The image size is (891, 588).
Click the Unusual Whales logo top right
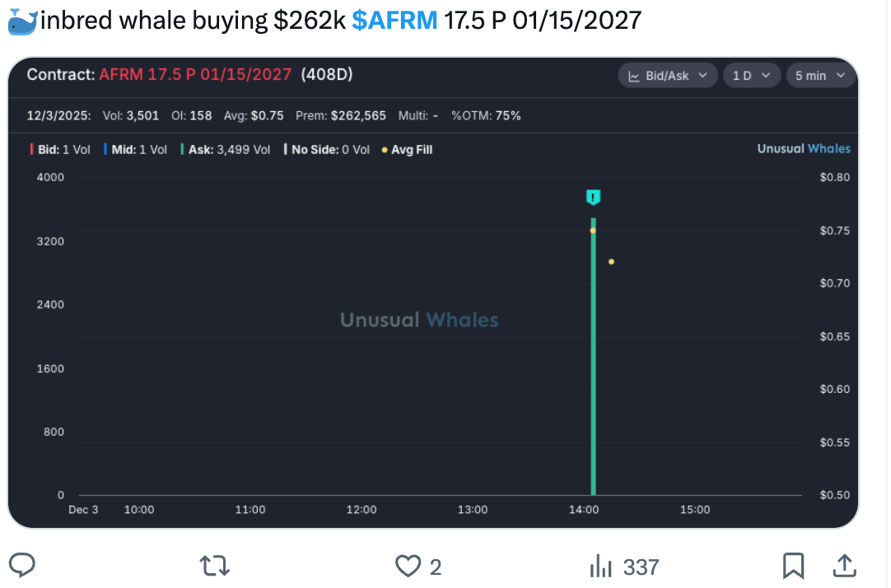(x=803, y=149)
